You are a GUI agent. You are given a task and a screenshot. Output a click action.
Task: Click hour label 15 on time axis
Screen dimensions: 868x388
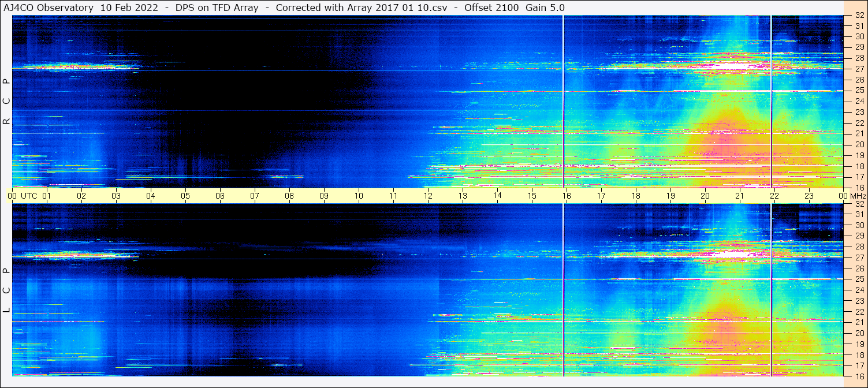(x=532, y=195)
